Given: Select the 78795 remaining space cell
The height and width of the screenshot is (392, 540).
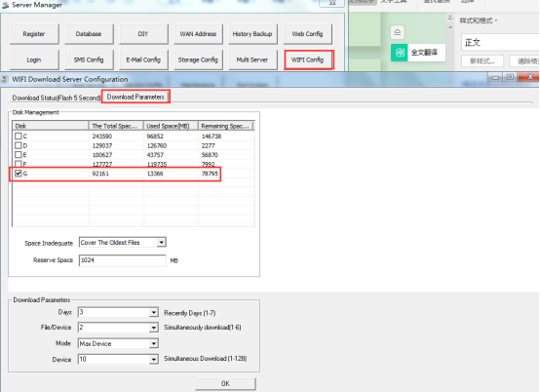Looking at the screenshot, I should (210, 174).
